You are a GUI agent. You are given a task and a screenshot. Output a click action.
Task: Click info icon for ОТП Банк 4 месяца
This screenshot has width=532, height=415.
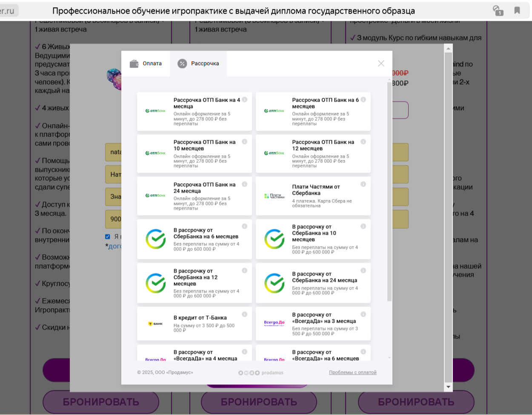244,99
